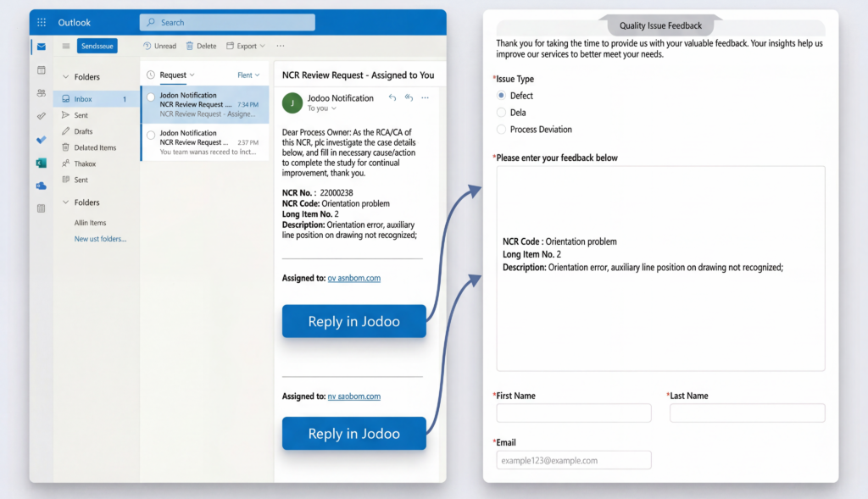Select the Defect issue type radio button
The image size is (868, 499).
click(x=501, y=96)
